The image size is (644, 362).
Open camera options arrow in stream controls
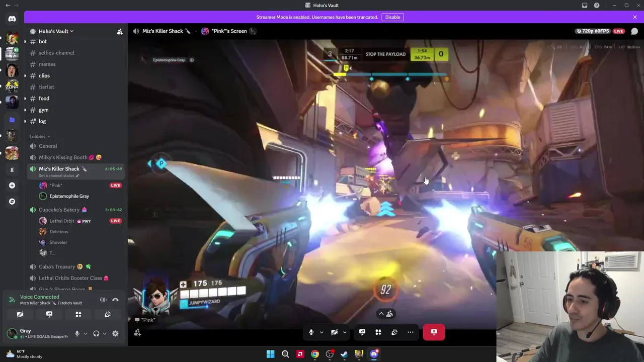(345, 332)
